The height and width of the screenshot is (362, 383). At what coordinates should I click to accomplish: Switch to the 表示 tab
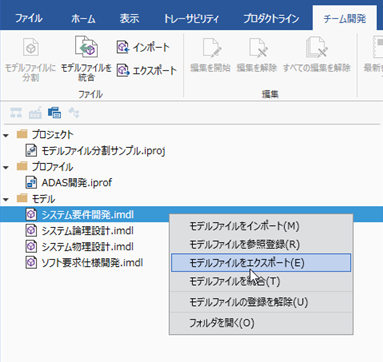(129, 18)
